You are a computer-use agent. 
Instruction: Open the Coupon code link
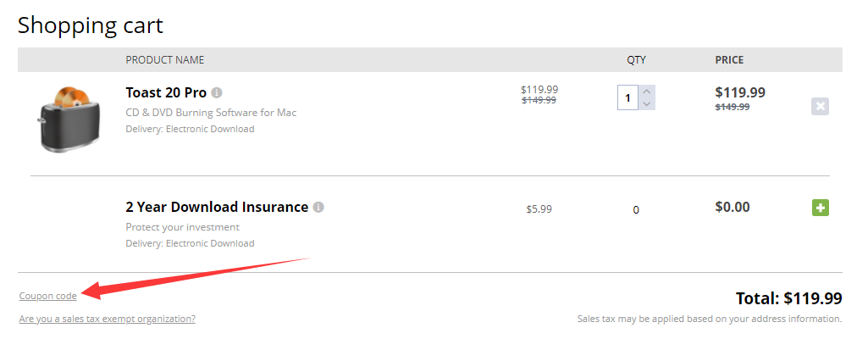tap(47, 296)
